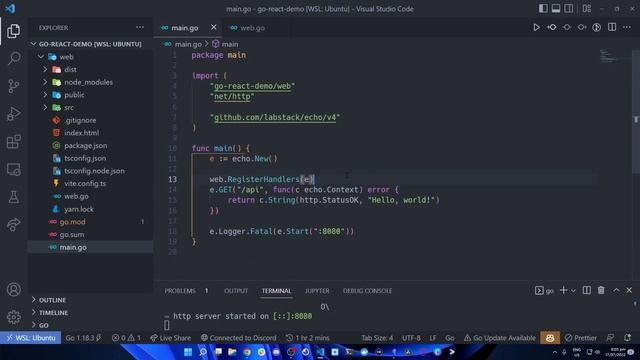Viewport: 640px width, 360px height.
Task: Click the main symbol in breadcrumb
Action: pyautogui.click(x=225, y=44)
